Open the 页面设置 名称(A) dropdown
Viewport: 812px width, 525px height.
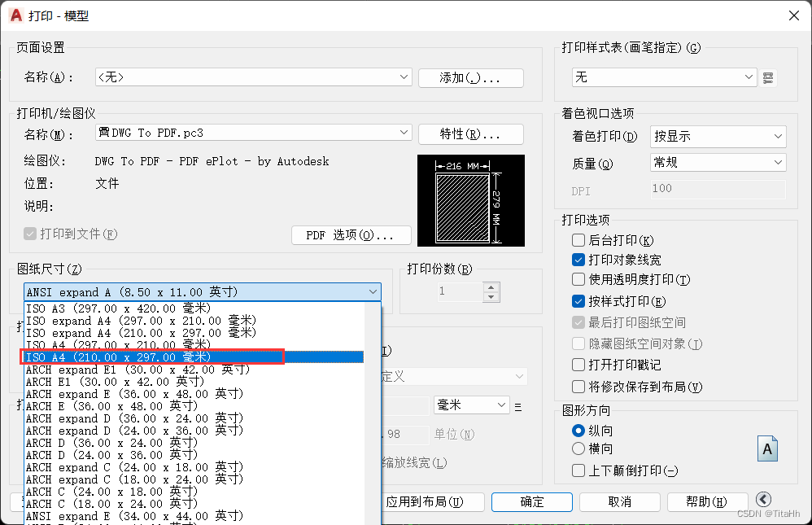[254, 77]
